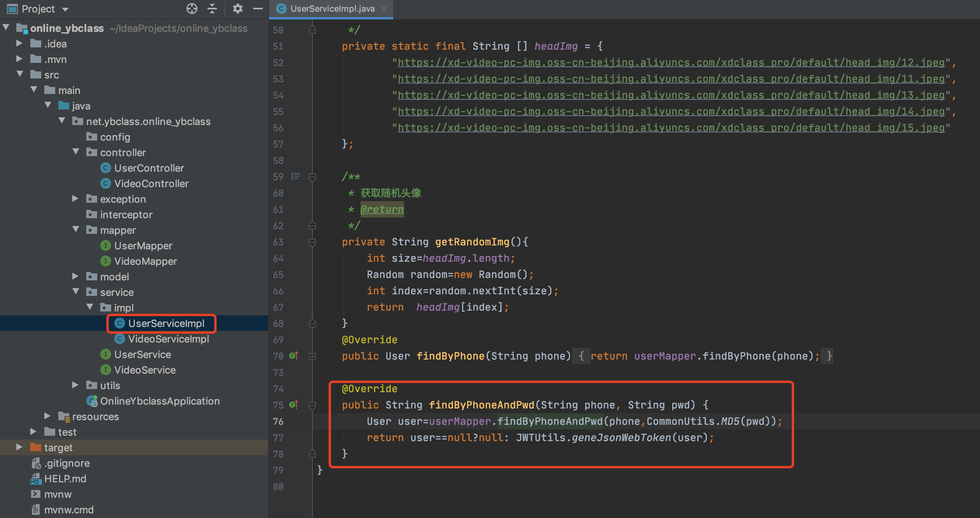980x518 pixels.
Task: Open the head_img/14.jpeg URL link
Action: (x=671, y=111)
